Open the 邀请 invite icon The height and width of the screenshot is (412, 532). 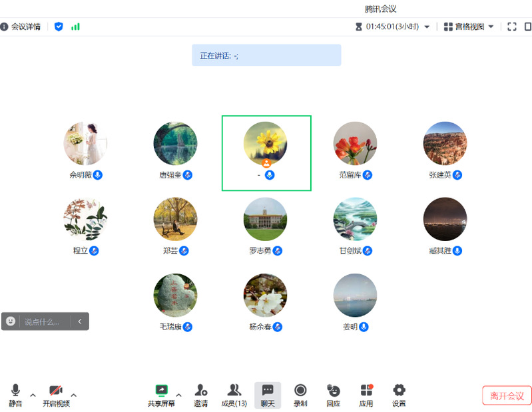click(200, 391)
